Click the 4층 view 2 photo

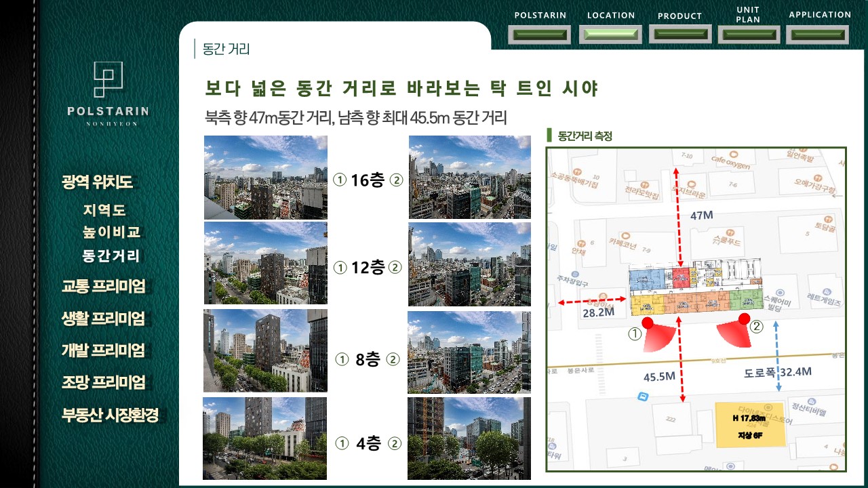point(469,439)
